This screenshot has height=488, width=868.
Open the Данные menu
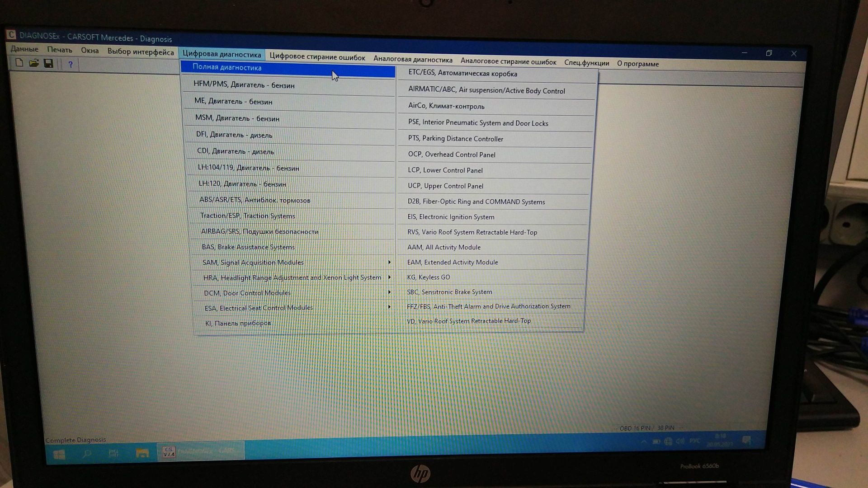click(24, 49)
